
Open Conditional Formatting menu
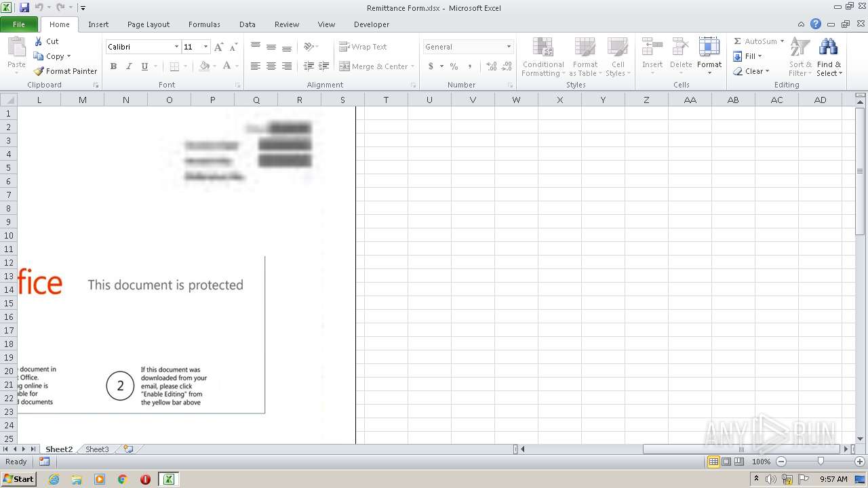(x=543, y=57)
